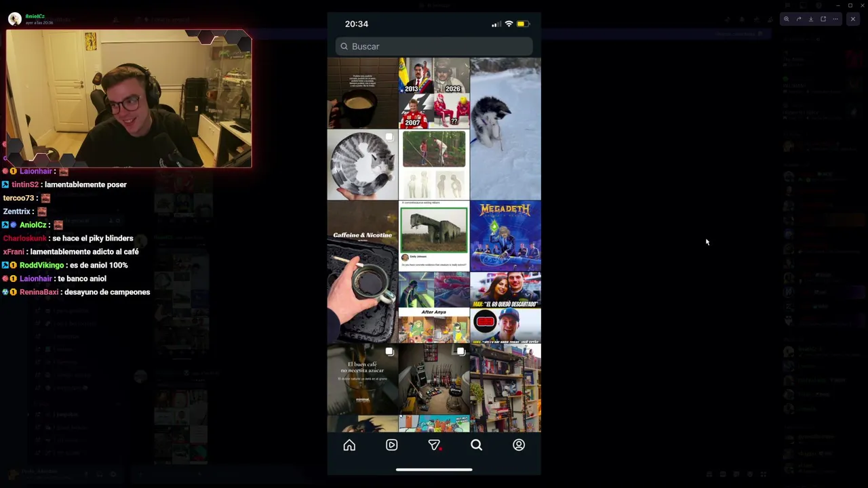
Task: Click the phone home indicator bar
Action: coord(434,469)
